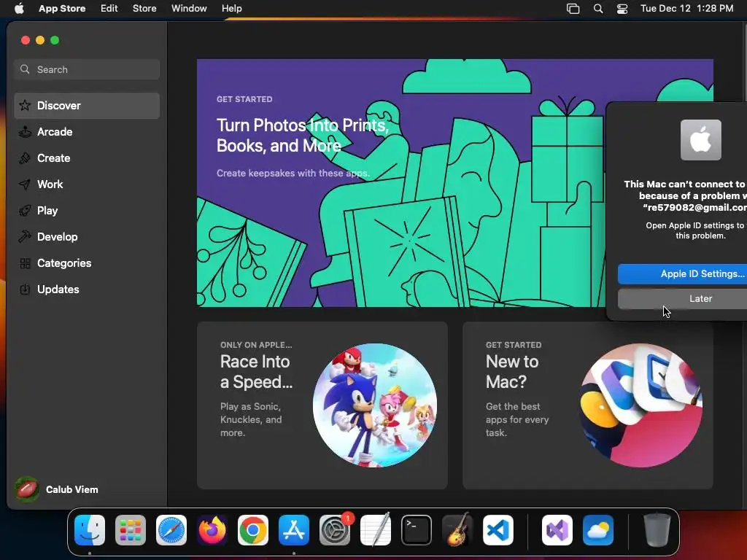The width and height of the screenshot is (747, 560).
Task: Open the Store menu
Action: click(144, 9)
